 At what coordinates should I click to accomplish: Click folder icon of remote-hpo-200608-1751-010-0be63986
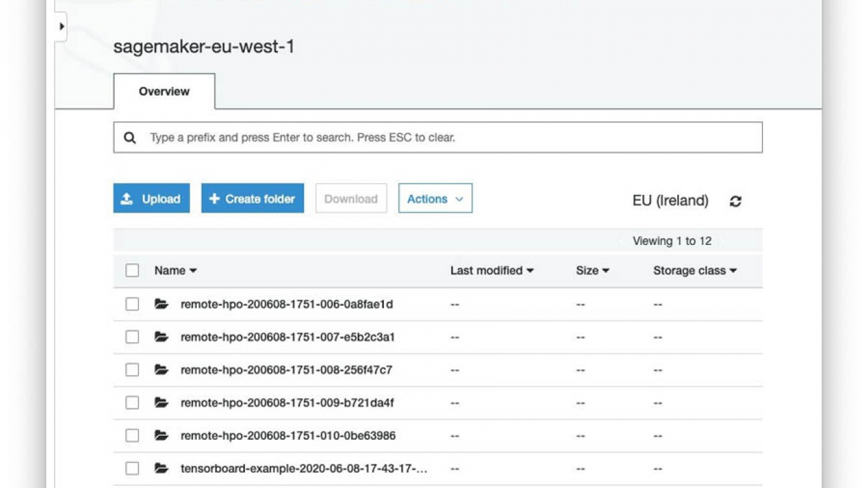tap(162, 435)
